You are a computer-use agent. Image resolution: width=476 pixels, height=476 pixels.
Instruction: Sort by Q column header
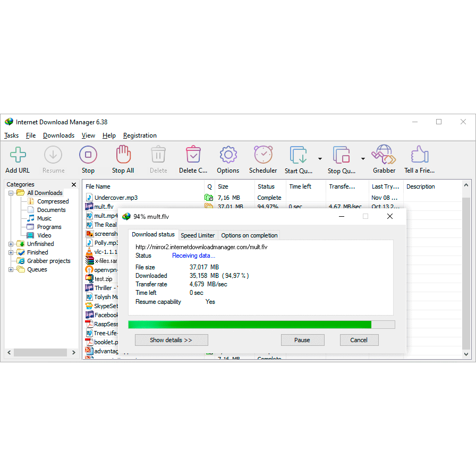coord(209,186)
